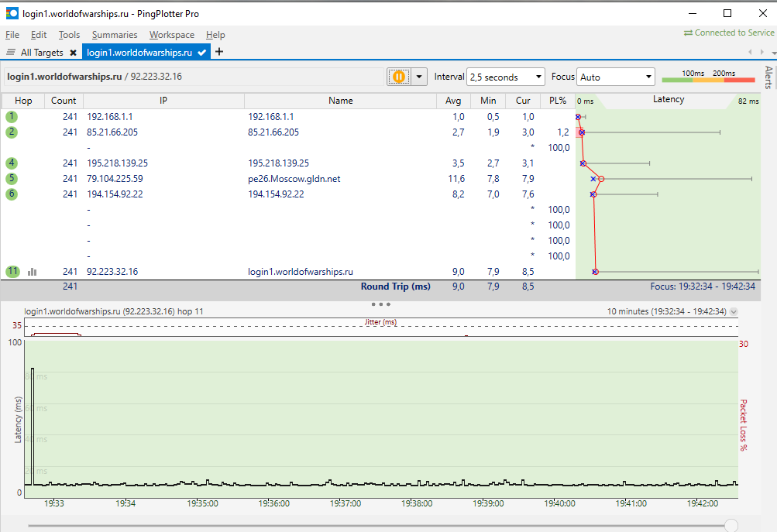Click the timeline slider handle at bottom
Screen dimensions: 777x532
(x=731, y=525)
